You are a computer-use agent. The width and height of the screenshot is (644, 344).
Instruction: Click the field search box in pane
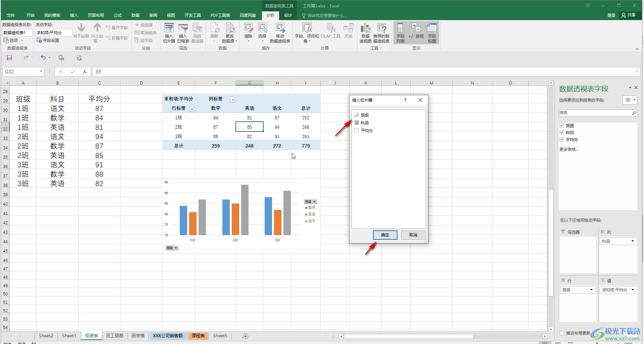click(595, 113)
